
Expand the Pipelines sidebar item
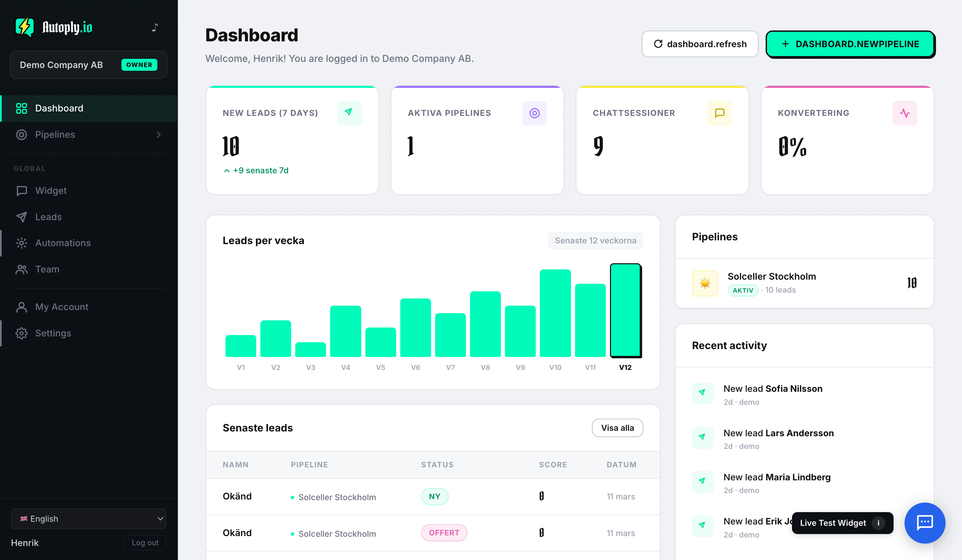click(x=89, y=134)
